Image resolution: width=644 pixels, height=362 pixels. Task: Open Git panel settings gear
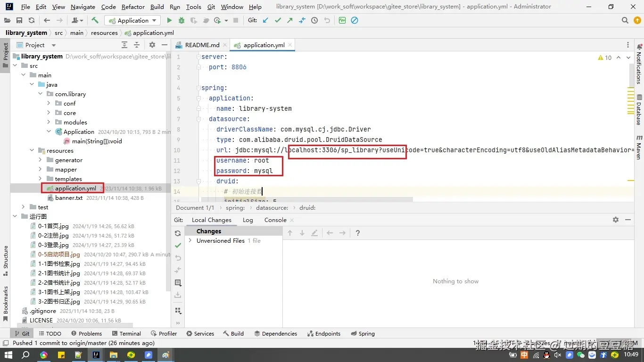(615, 220)
